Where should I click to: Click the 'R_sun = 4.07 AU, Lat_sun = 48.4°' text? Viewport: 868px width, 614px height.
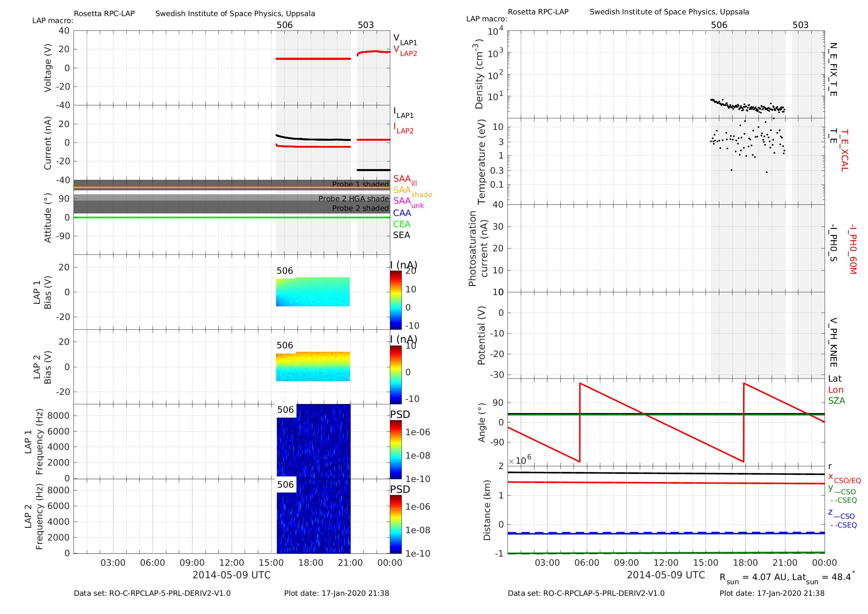tap(787, 577)
